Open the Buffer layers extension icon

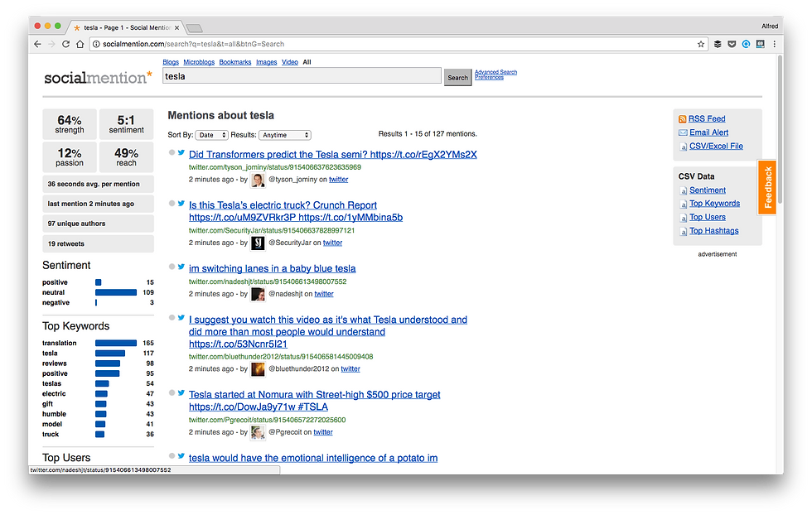tap(718, 44)
